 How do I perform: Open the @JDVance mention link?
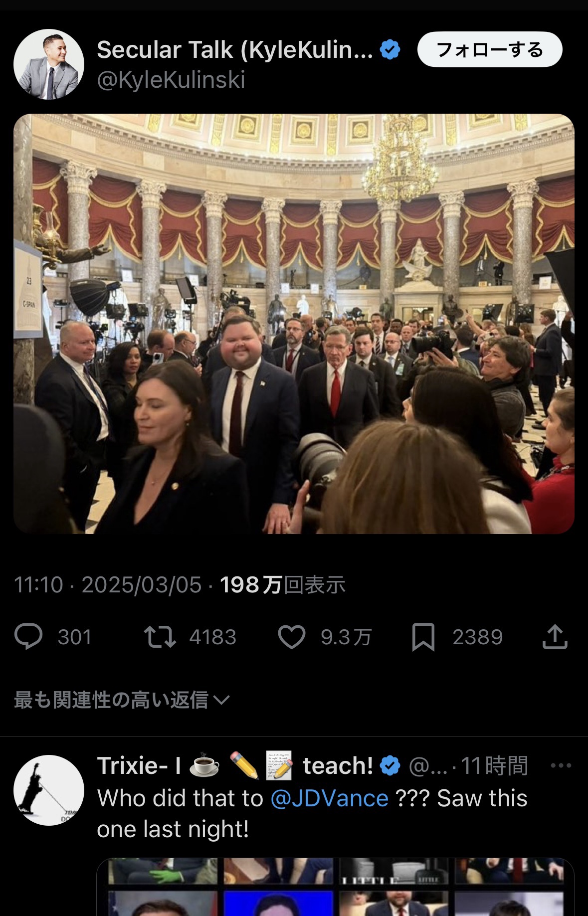[x=329, y=798]
